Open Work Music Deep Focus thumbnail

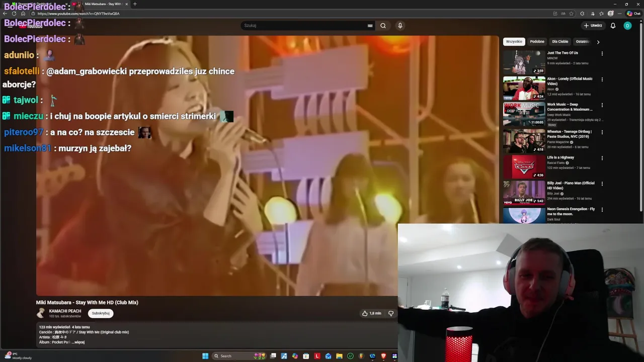pyautogui.click(x=524, y=114)
